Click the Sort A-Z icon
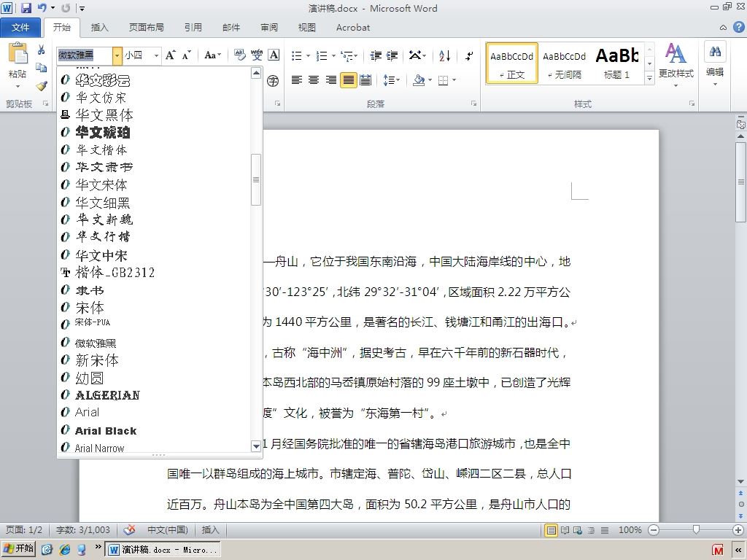 (445, 55)
